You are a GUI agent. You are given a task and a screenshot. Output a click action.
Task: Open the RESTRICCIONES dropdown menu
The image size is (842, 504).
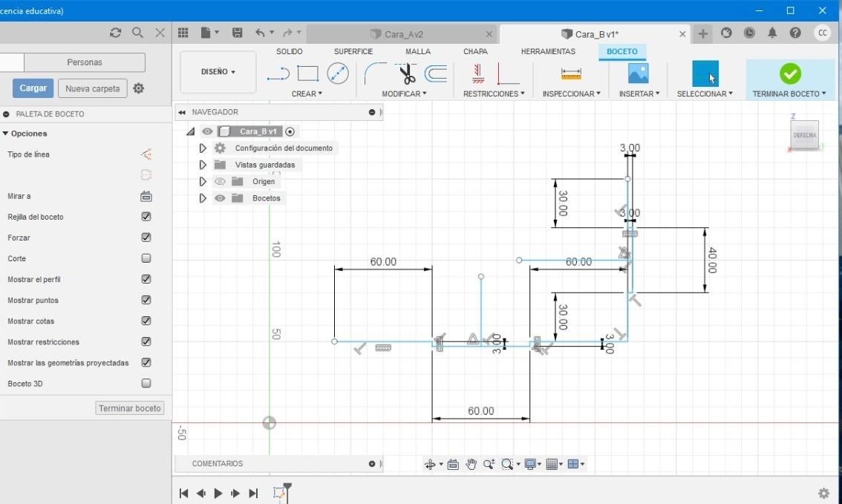click(494, 94)
